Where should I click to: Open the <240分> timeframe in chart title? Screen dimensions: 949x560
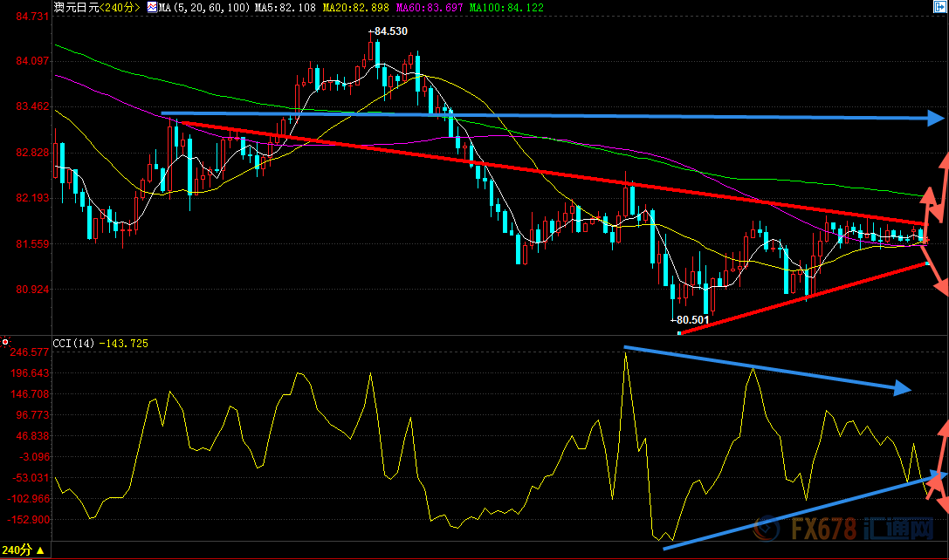pyautogui.click(x=120, y=8)
